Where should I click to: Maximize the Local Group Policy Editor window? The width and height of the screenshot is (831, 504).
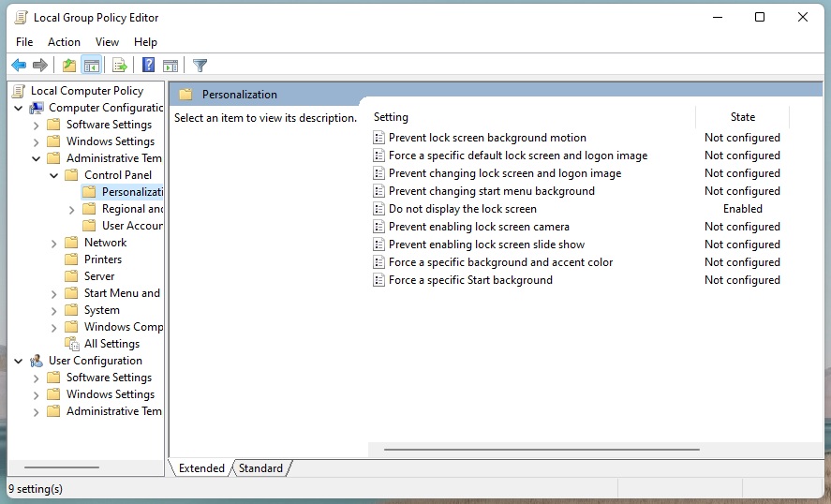[760, 17]
